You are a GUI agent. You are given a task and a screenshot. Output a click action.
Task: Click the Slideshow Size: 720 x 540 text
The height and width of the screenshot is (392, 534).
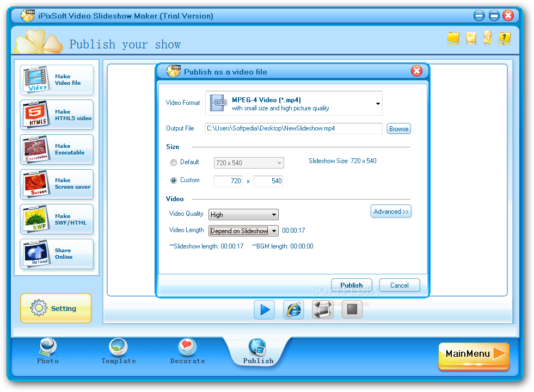point(342,161)
